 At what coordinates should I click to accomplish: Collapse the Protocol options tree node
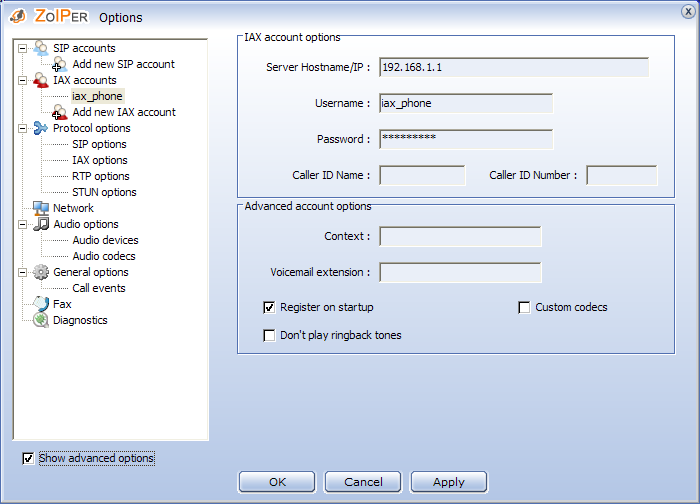coord(22,128)
